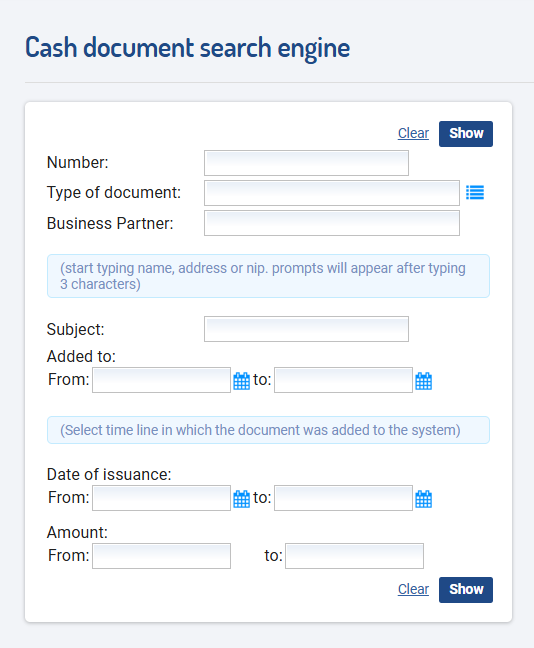Open calendar for Date of issuance From
This screenshot has width=534, height=648.
tap(241, 499)
